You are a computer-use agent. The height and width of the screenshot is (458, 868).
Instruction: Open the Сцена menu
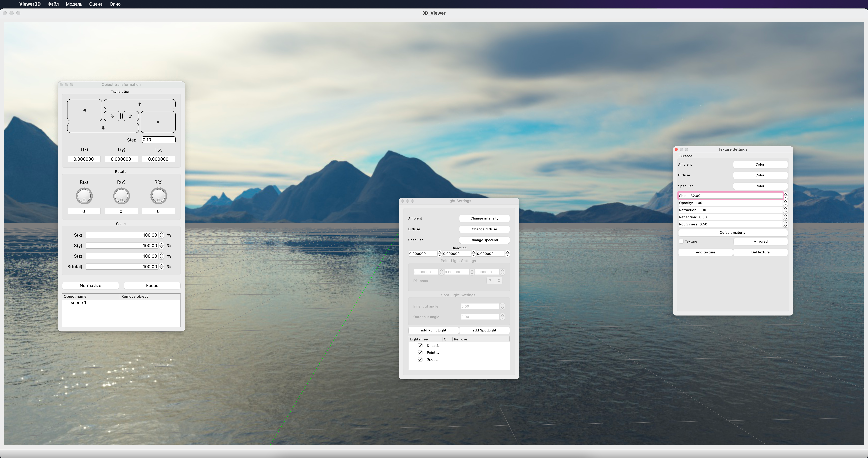(x=96, y=4)
